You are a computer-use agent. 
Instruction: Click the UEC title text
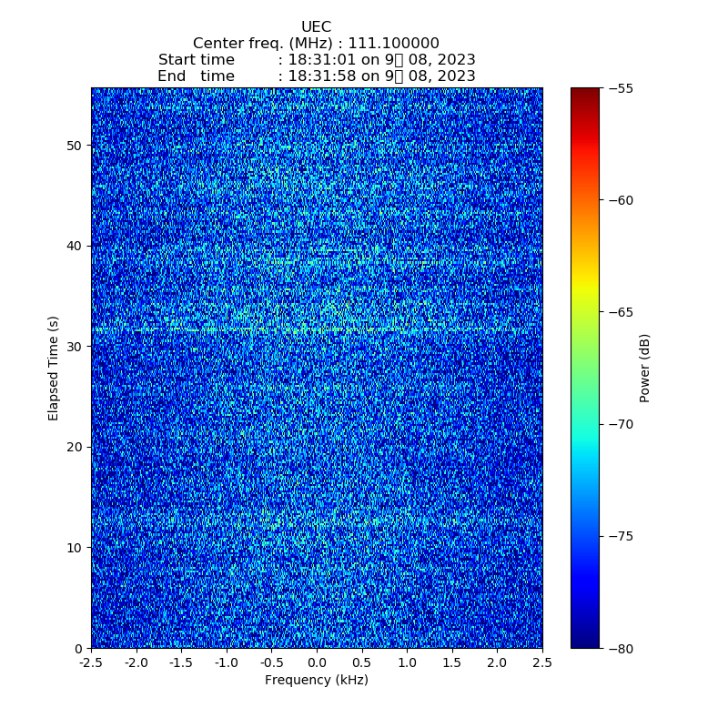pos(316,27)
